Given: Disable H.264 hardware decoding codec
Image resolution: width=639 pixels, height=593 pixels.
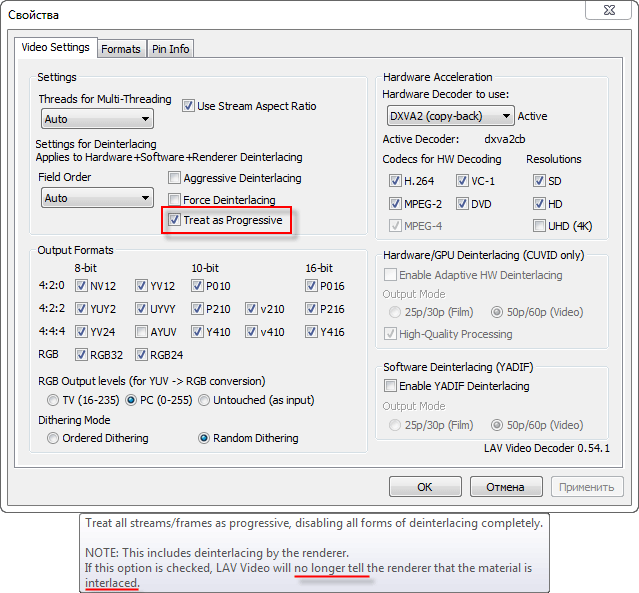Looking at the screenshot, I should 395,181.
